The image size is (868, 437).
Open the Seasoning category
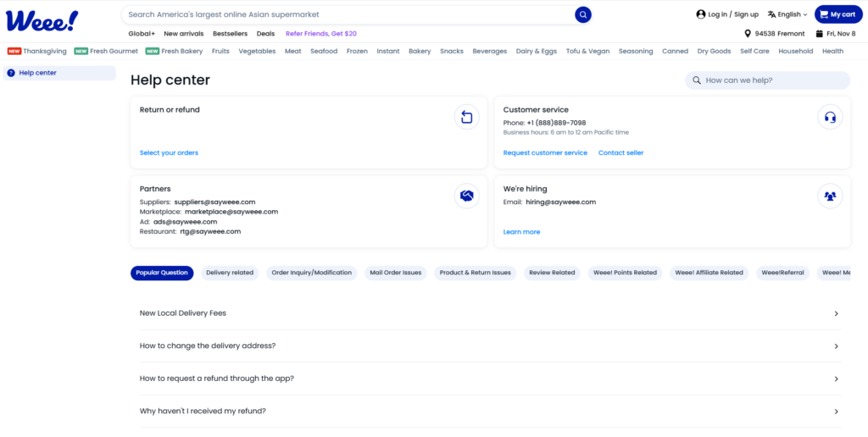636,52
